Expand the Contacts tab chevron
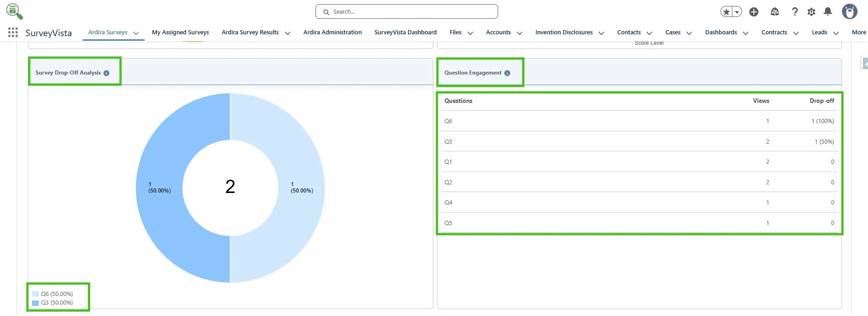The height and width of the screenshot is (316, 868). [x=649, y=33]
